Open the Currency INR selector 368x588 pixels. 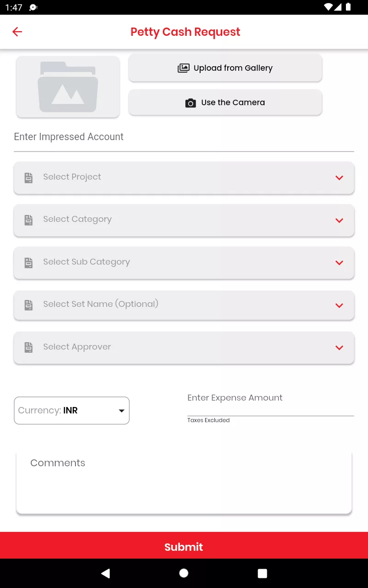coord(72,410)
